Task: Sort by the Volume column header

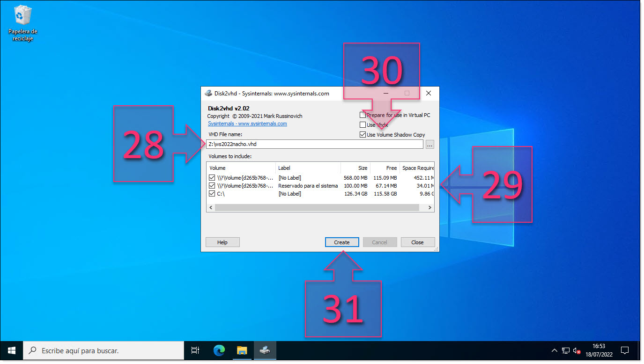Action: pyautogui.click(x=241, y=168)
